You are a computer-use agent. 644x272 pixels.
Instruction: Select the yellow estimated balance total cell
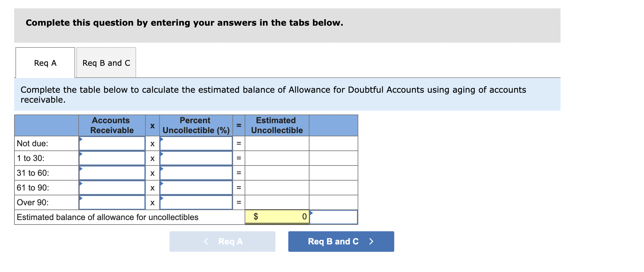coord(277,216)
